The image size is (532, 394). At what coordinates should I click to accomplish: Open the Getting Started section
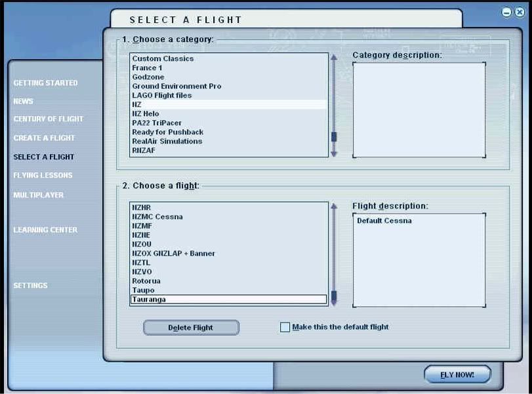pos(45,83)
